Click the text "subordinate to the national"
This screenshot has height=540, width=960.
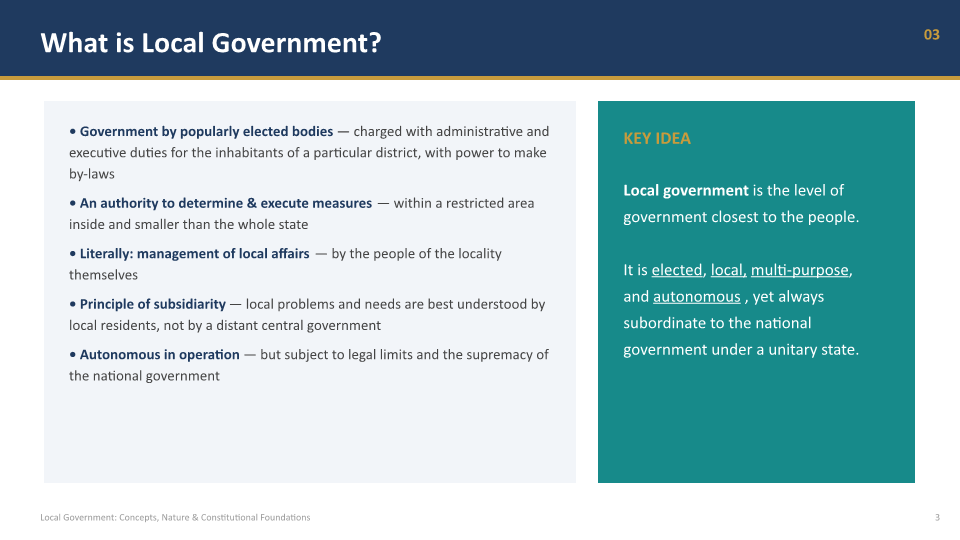click(717, 323)
